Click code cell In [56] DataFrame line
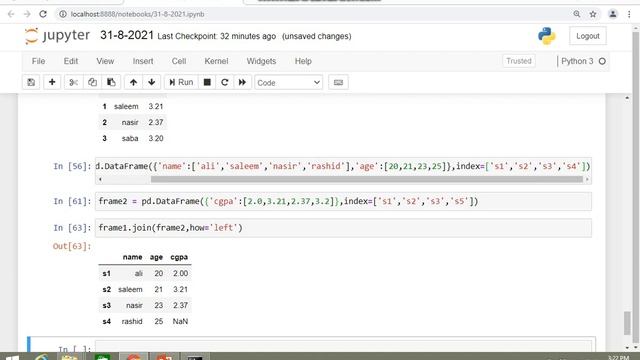Image resolution: width=640 pixels, height=360 pixels. tap(343, 166)
